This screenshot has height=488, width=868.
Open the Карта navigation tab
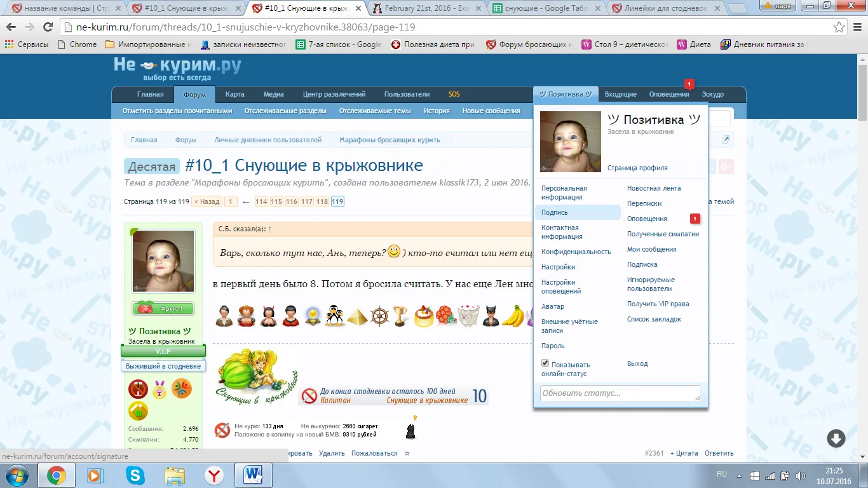coord(234,94)
